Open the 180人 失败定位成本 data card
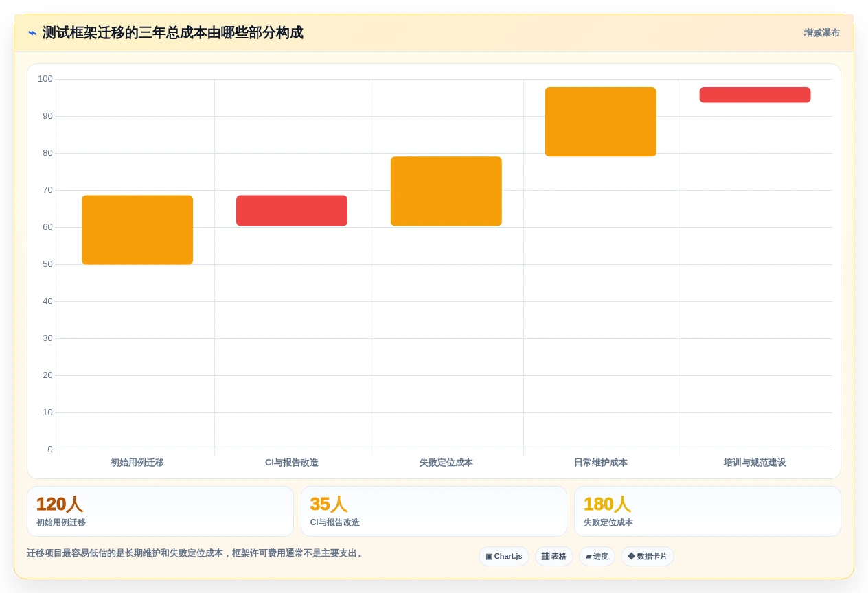 point(707,511)
